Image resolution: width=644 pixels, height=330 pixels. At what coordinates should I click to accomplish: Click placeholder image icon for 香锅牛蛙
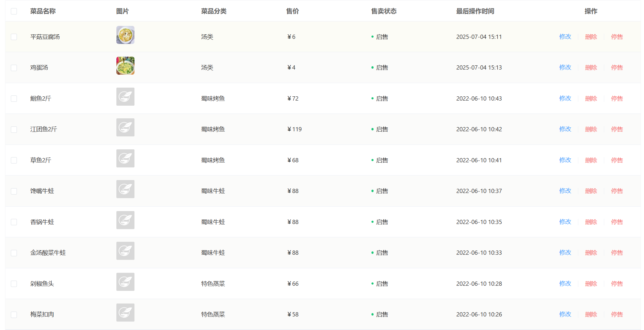tap(125, 220)
